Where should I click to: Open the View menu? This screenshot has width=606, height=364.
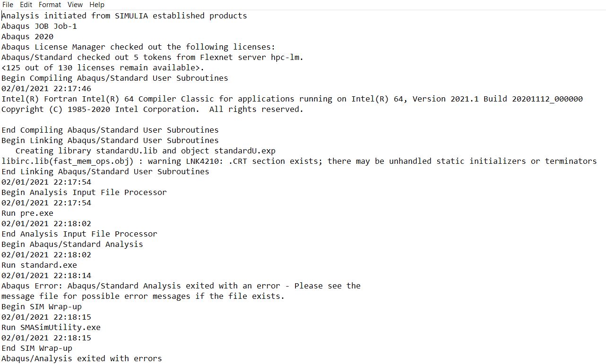75,5
